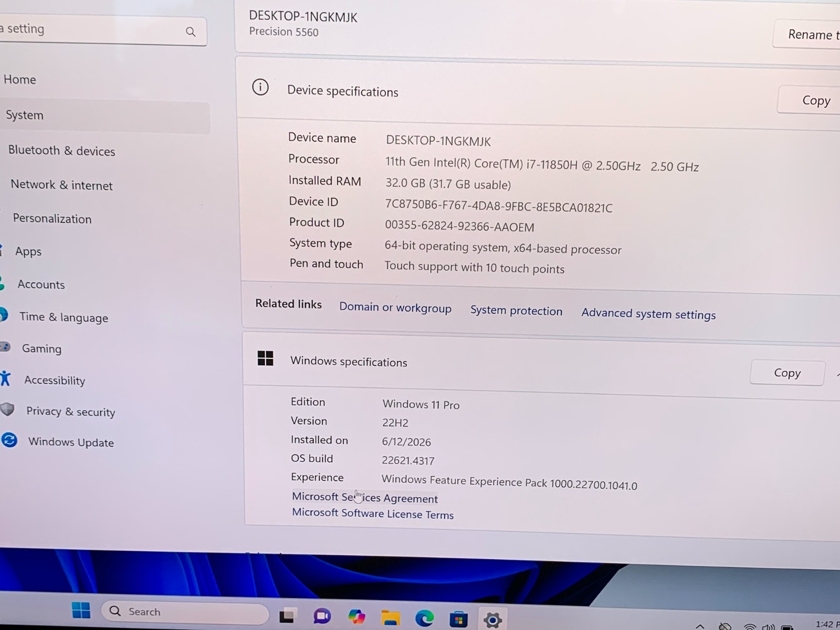Click the Version value 22H2
Screen dimensions: 840x630
point(395,423)
